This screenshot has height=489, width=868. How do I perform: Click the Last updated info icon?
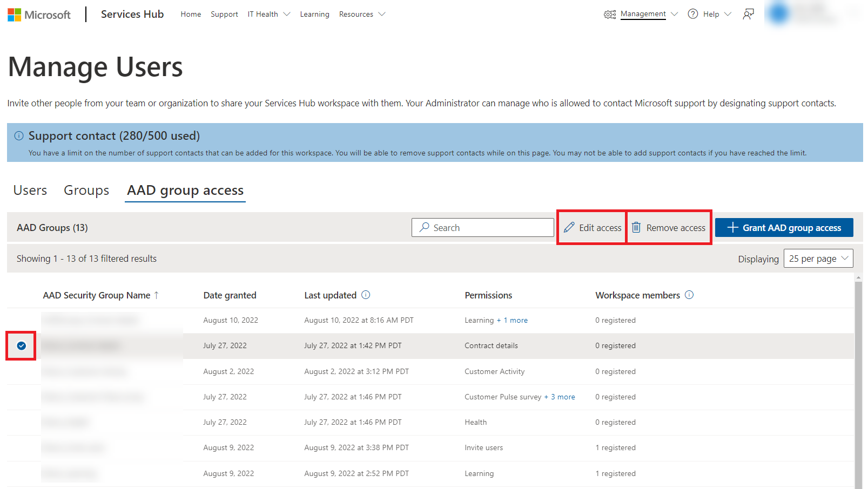click(x=366, y=295)
